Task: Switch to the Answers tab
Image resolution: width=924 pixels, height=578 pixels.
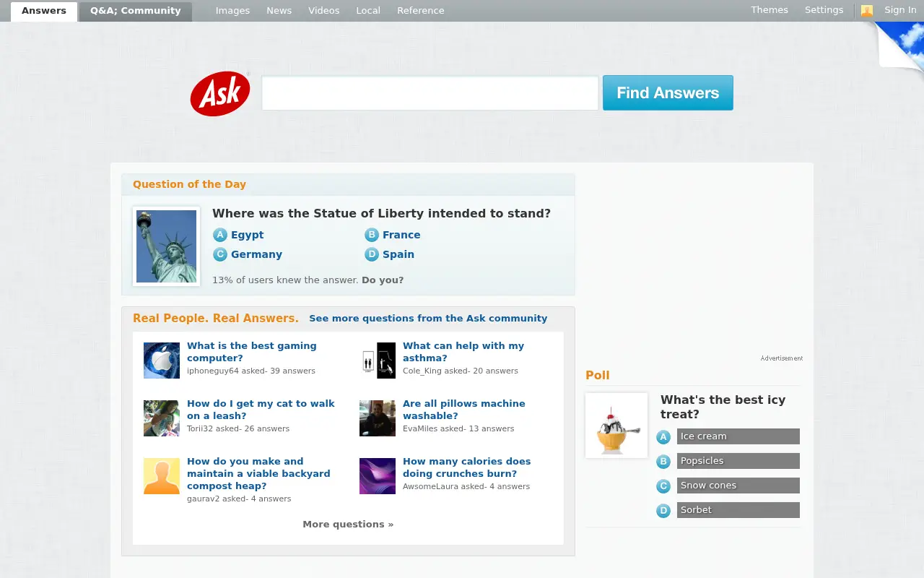Action: point(44,12)
